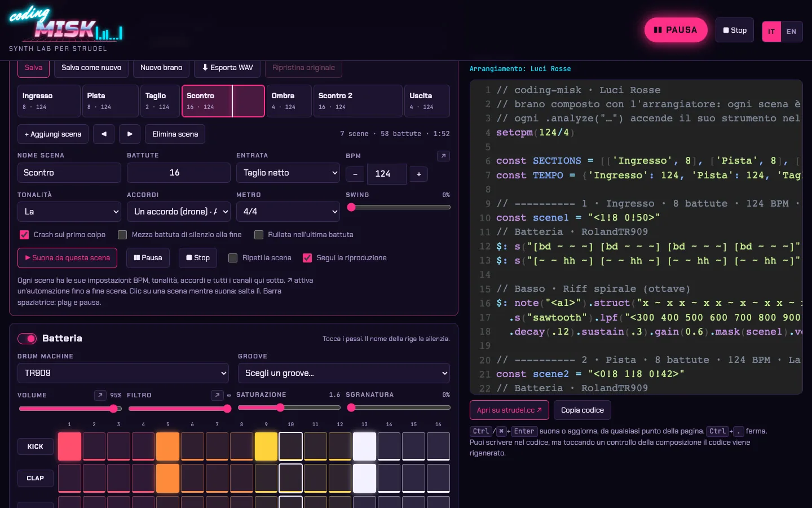
Task: Click Aggiungi scena button
Action: pos(53,134)
